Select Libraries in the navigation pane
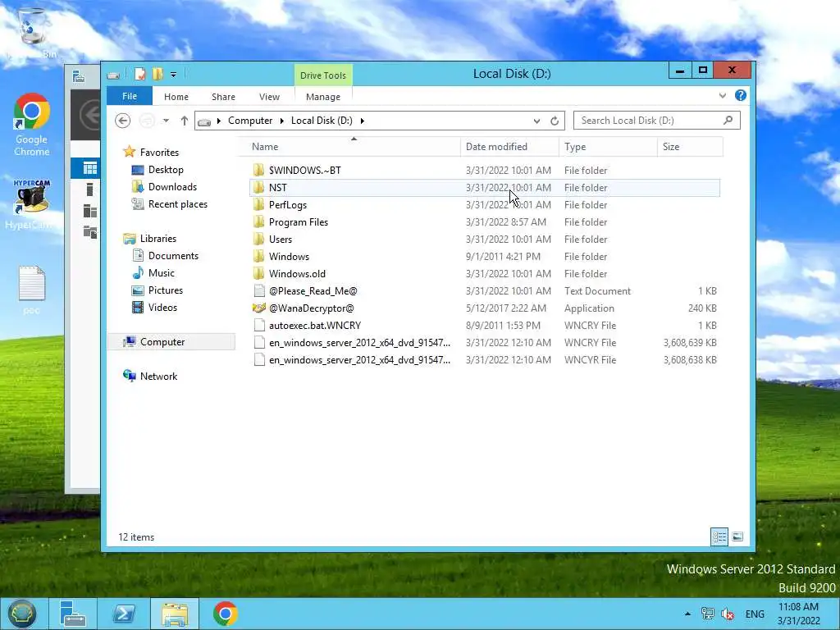This screenshot has height=630, width=840. [158, 239]
